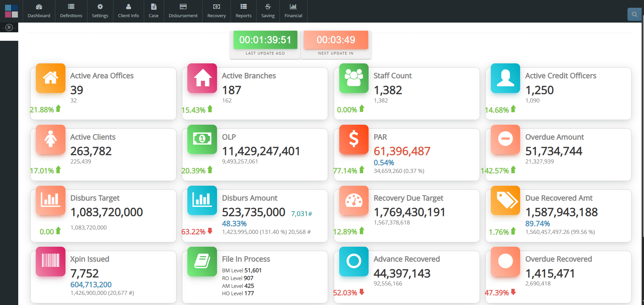Open the Disbursement menu

[183, 11]
